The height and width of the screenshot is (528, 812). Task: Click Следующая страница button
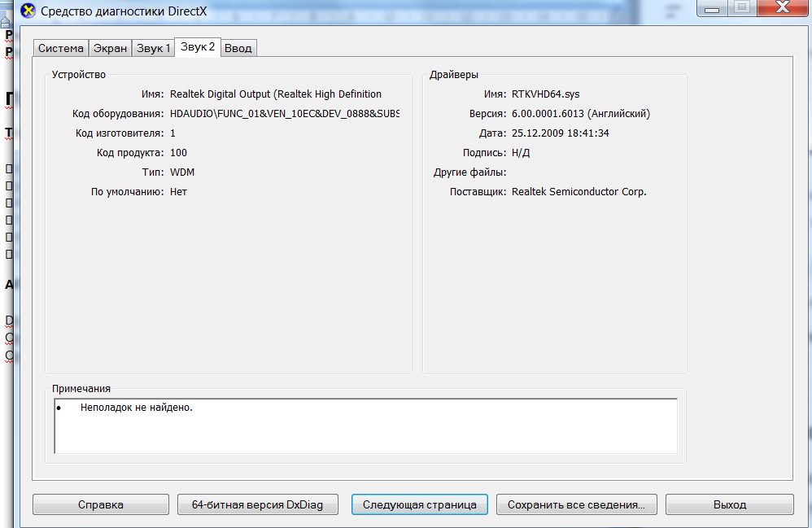tap(420, 504)
